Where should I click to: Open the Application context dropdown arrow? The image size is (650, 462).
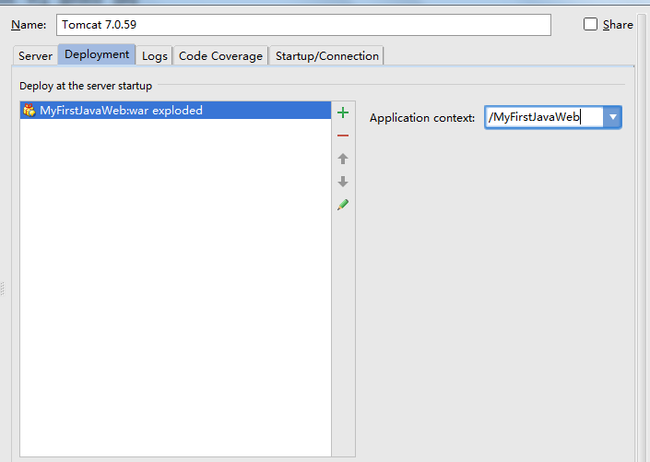pyautogui.click(x=612, y=117)
